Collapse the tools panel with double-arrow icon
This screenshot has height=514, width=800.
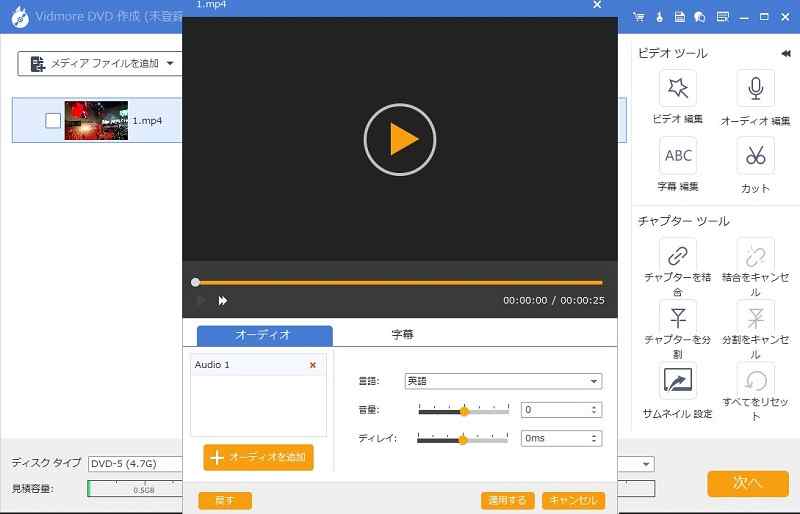[786, 53]
